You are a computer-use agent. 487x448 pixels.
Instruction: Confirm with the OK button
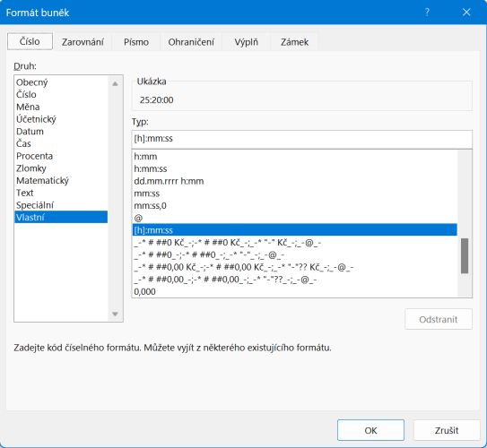(x=370, y=430)
